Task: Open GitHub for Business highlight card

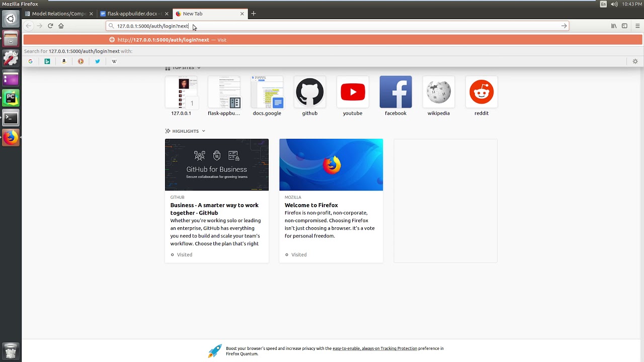Action: 217,201
